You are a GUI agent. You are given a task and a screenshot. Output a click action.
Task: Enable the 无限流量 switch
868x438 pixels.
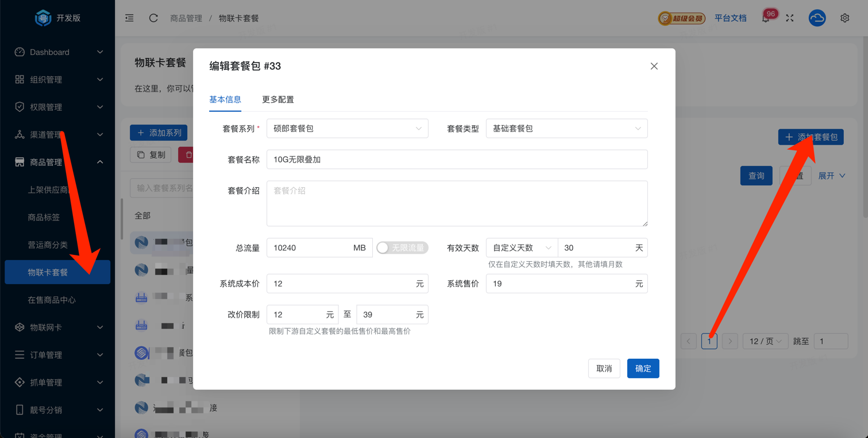tap(402, 248)
